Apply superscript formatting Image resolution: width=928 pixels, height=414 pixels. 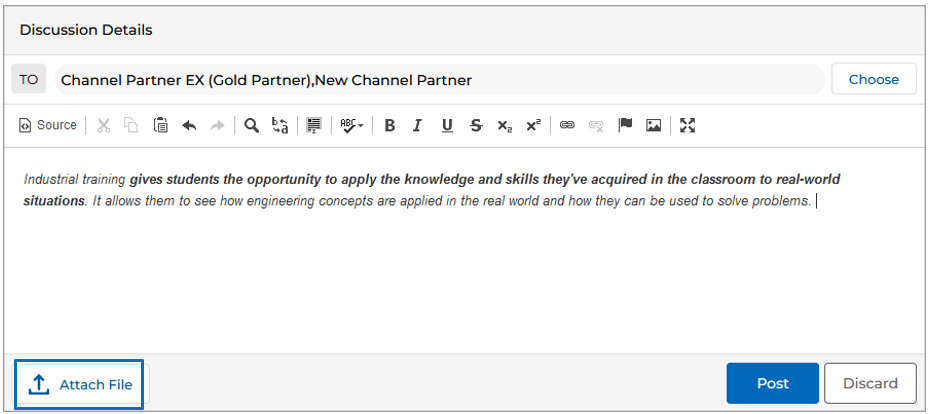(533, 125)
